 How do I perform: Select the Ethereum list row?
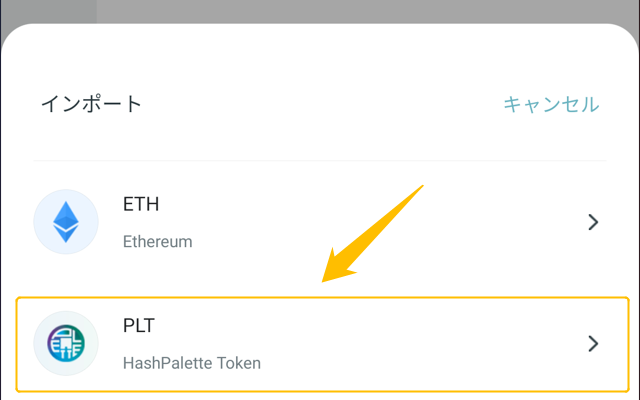pos(320,222)
